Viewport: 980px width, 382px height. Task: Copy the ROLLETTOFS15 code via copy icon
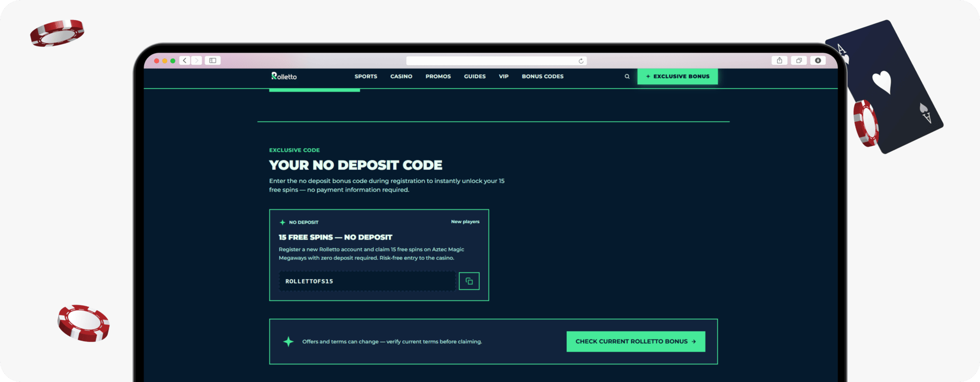coord(469,281)
